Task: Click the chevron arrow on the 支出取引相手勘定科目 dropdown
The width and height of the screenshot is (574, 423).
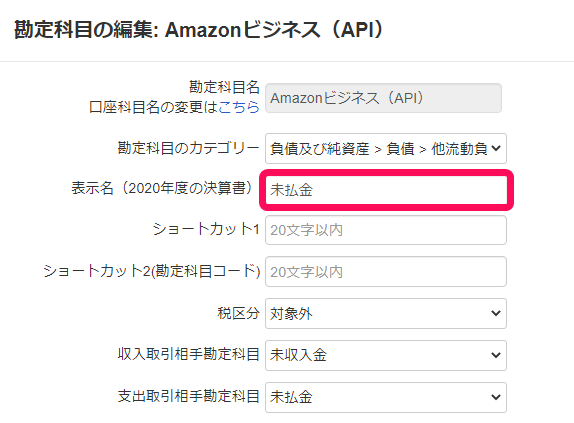Action: [x=496, y=397]
